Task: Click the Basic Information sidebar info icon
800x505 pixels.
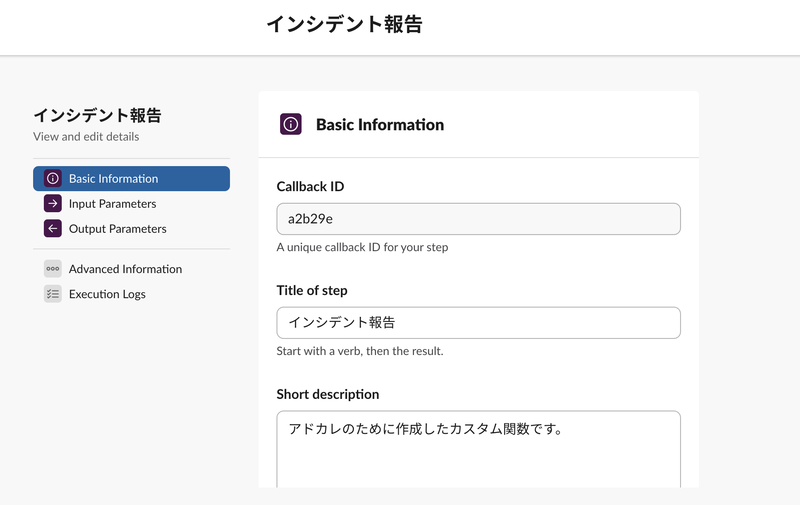Action: tap(53, 179)
